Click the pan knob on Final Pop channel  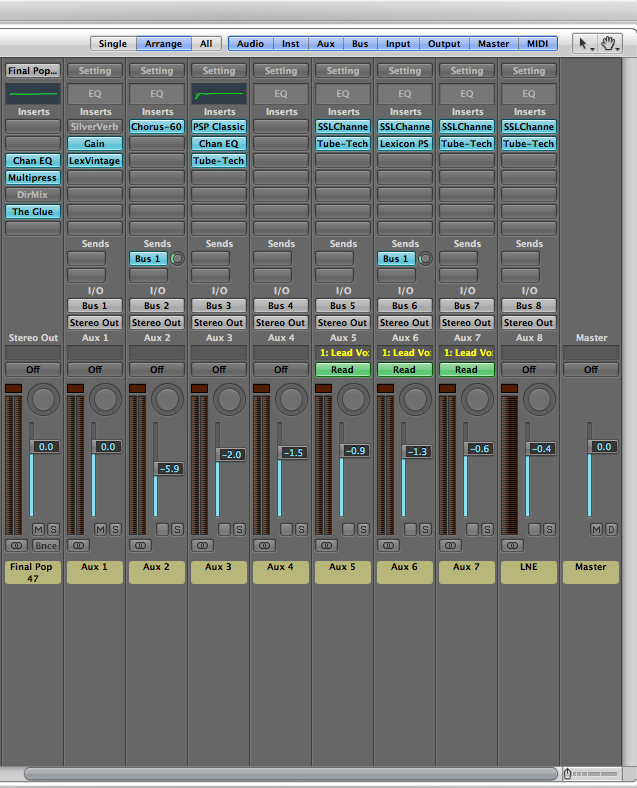click(x=43, y=399)
